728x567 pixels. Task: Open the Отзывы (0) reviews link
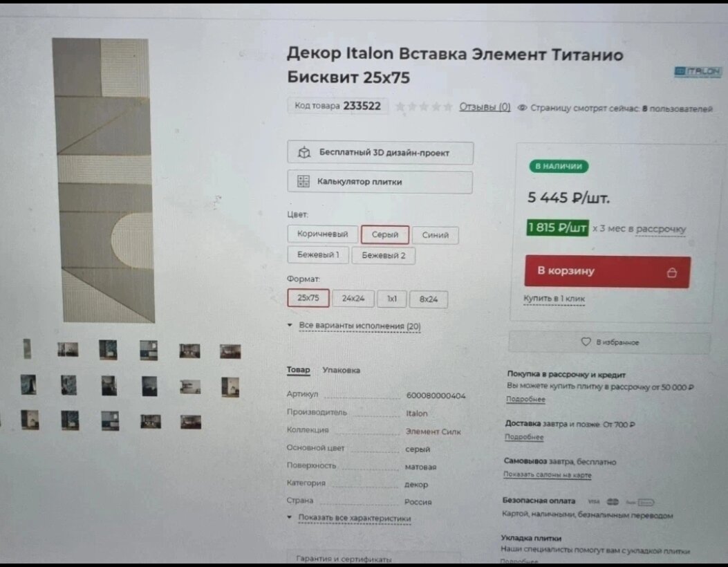coord(485,106)
